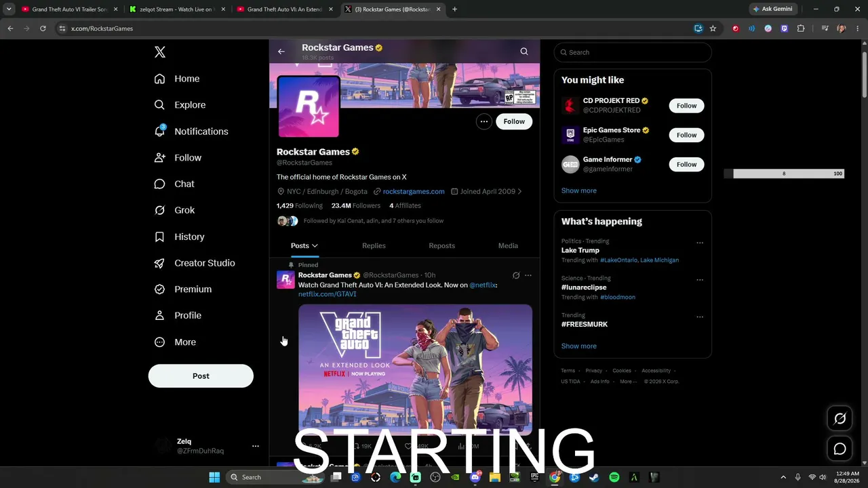868x488 pixels.
Task: Switch to the Replies tab
Action: point(374,246)
